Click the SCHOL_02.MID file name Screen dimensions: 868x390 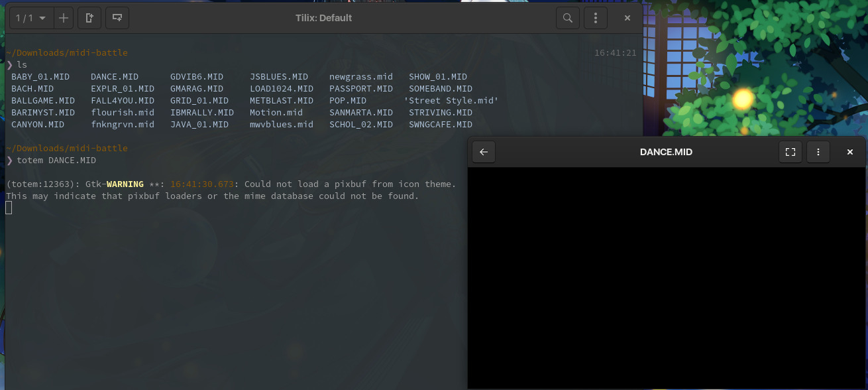[361, 125]
